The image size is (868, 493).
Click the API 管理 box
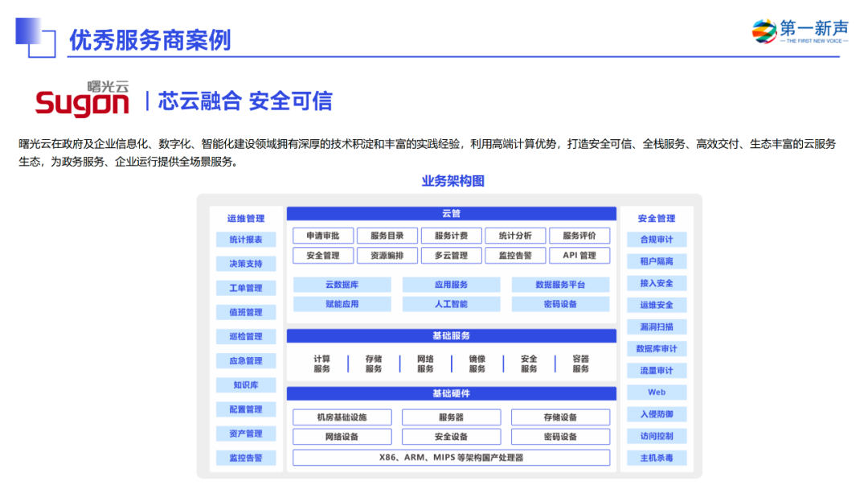579,256
